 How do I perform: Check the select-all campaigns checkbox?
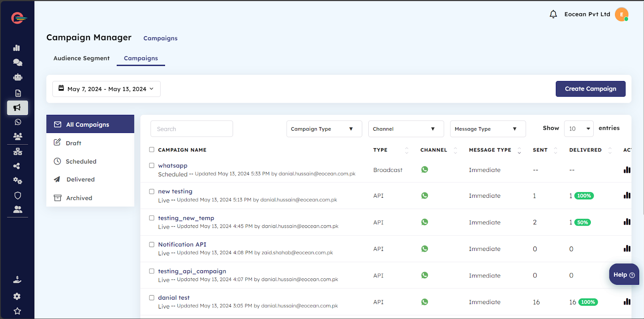coord(152,150)
